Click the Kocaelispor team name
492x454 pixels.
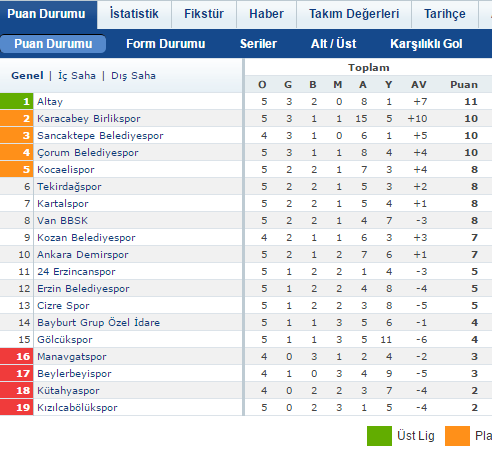66,170
